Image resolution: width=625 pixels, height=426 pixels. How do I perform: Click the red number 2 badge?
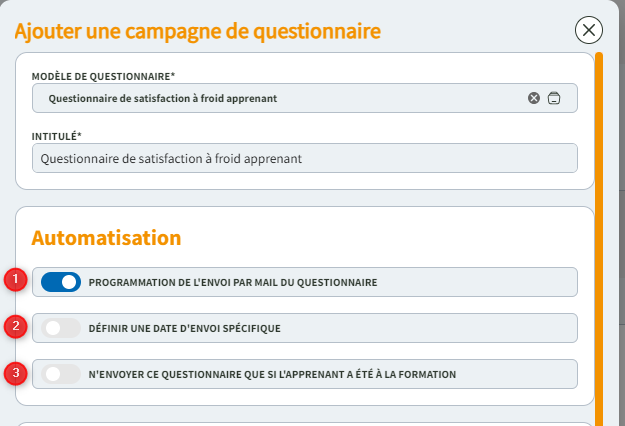15,326
